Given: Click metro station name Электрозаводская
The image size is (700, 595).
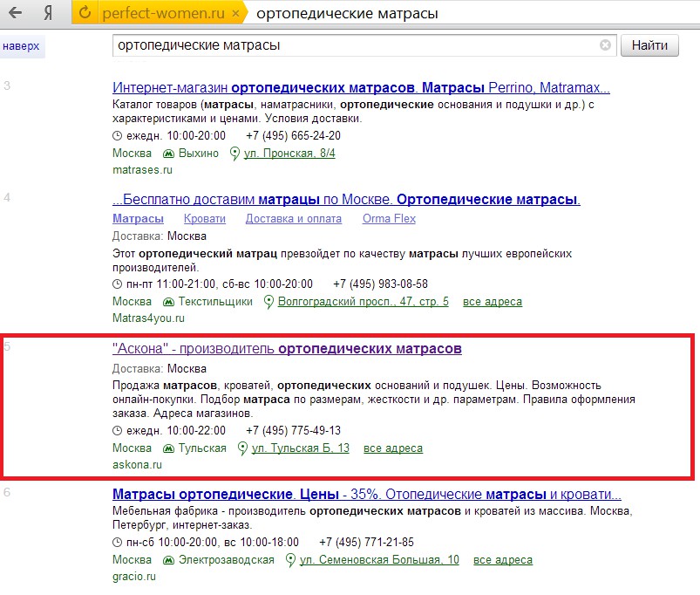Looking at the screenshot, I should pyautogui.click(x=227, y=560).
